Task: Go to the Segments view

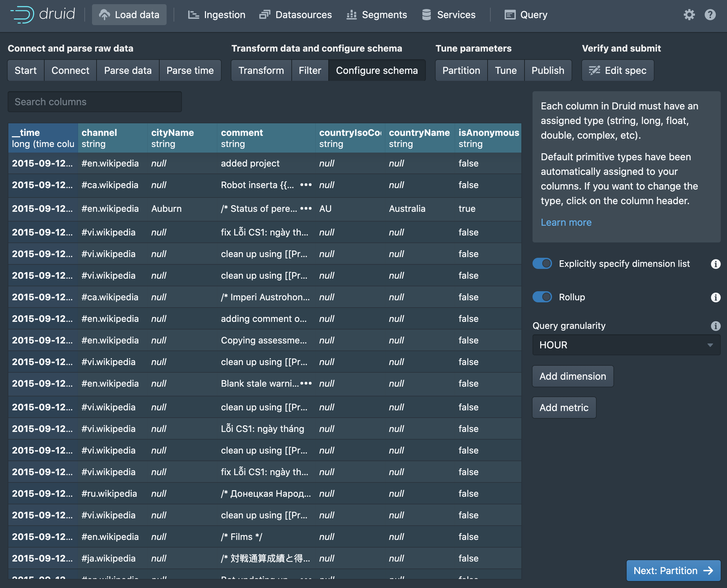Action: 377,15
